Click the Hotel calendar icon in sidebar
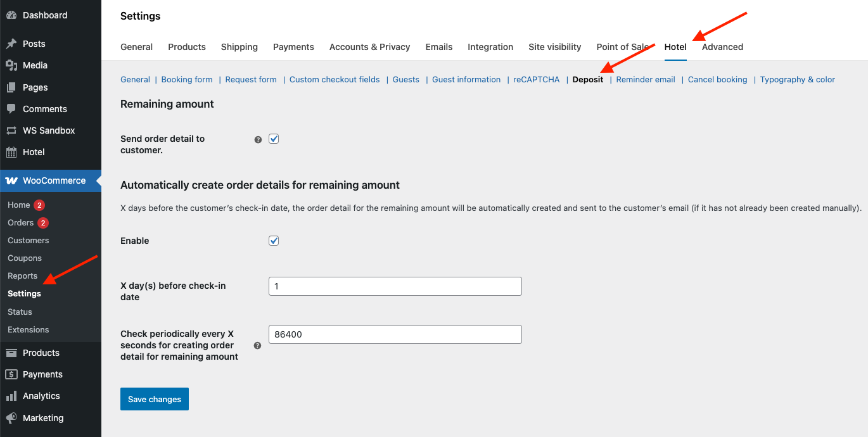The height and width of the screenshot is (437, 868). tap(11, 152)
